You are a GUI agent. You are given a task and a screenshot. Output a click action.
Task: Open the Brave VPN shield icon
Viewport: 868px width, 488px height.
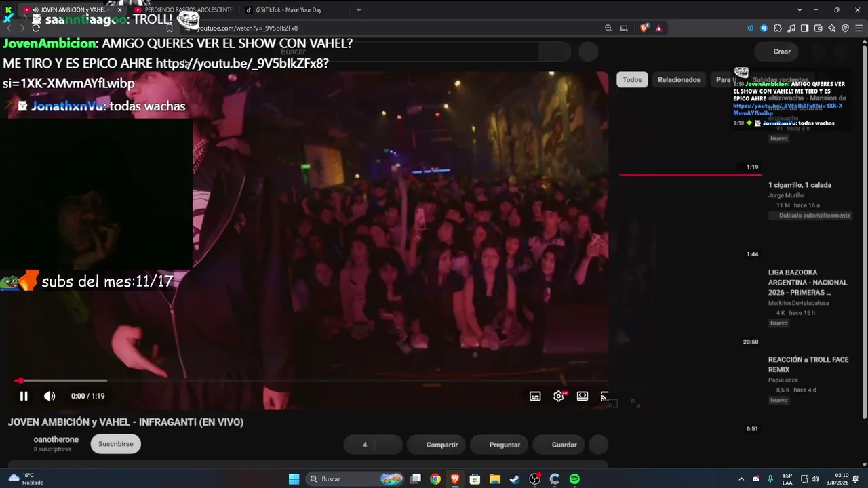tap(845, 28)
